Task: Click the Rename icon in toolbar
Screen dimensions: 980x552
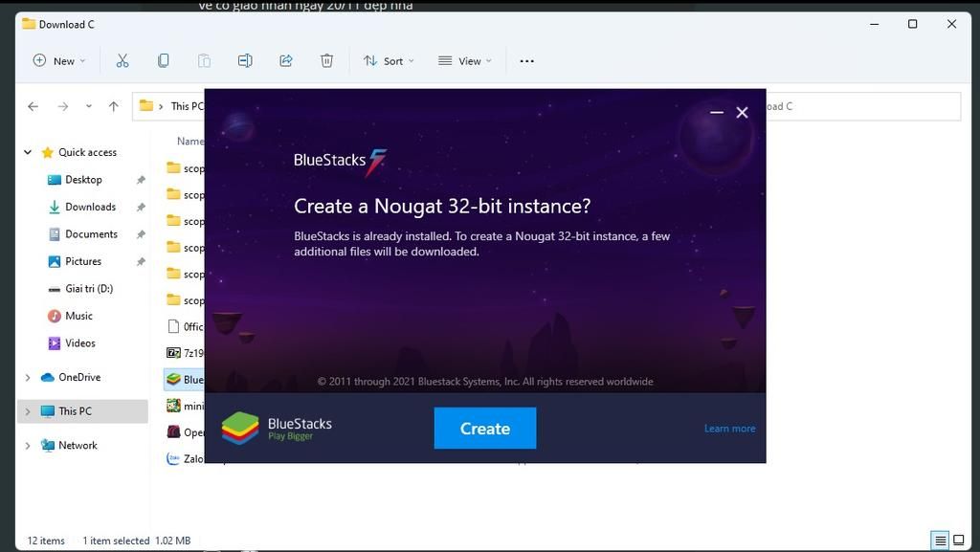Action: [x=245, y=60]
